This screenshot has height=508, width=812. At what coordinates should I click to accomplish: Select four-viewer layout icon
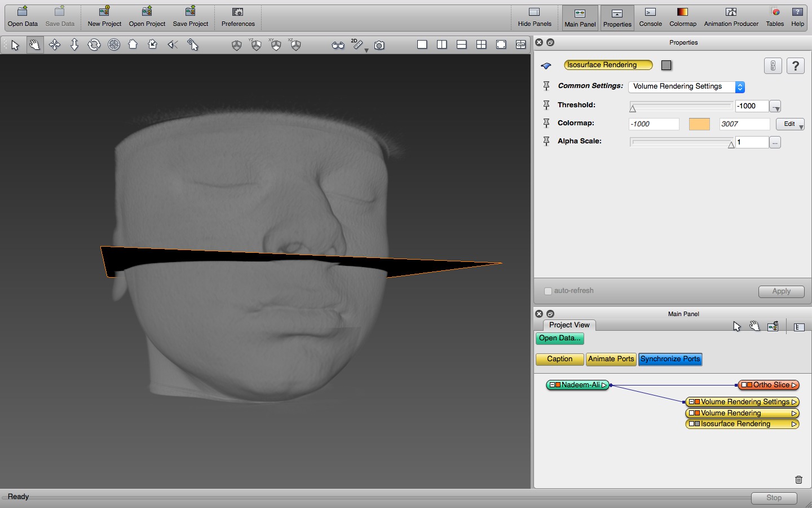tap(481, 45)
